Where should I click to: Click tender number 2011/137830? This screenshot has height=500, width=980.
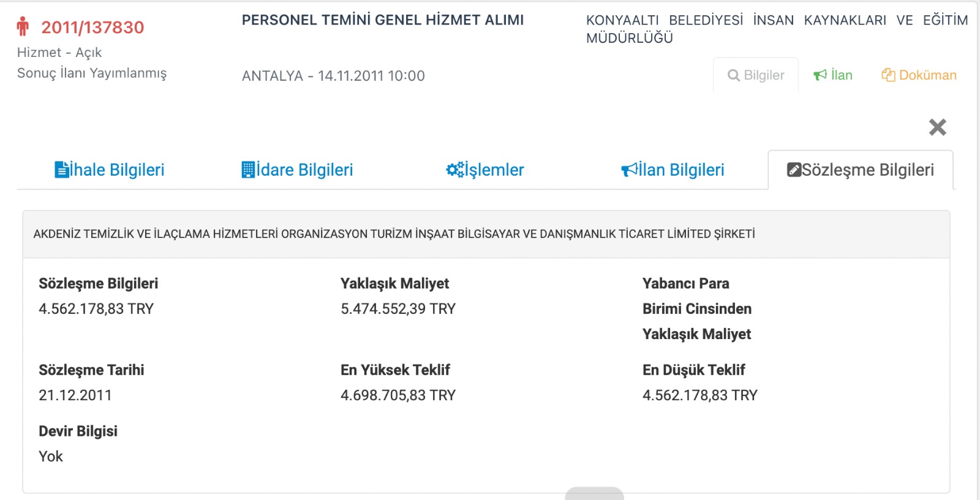(92, 27)
